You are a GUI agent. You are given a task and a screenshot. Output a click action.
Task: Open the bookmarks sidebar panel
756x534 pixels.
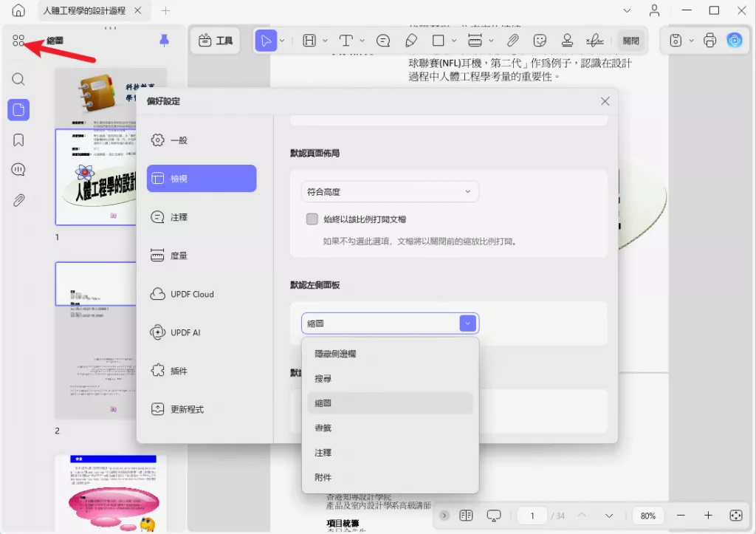point(18,140)
